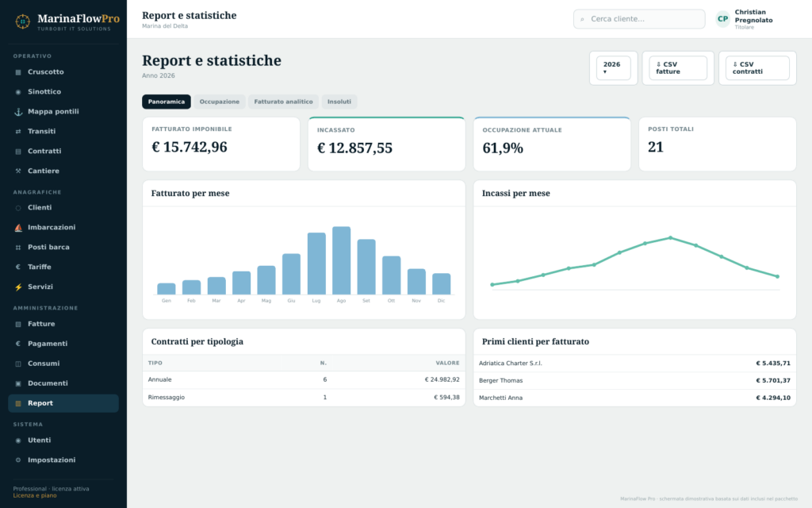Click the Documenti sidebar icon
This screenshot has height=508, width=812.
click(18, 383)
